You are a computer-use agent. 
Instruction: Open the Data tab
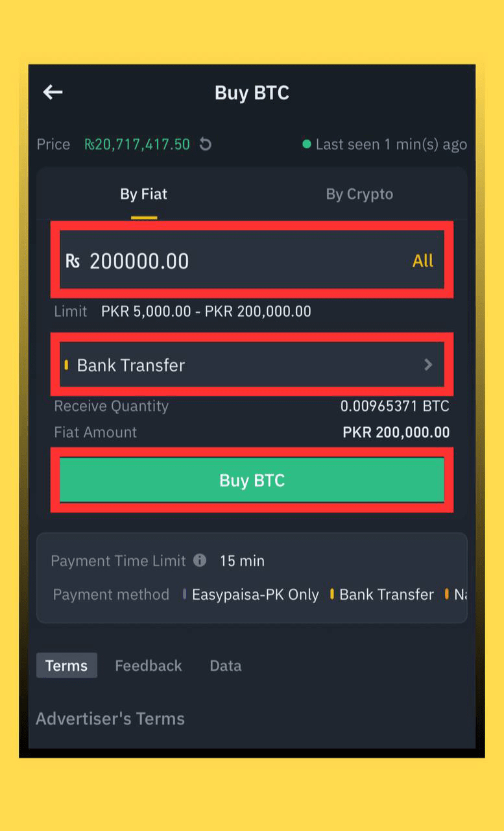pos(226,665)
